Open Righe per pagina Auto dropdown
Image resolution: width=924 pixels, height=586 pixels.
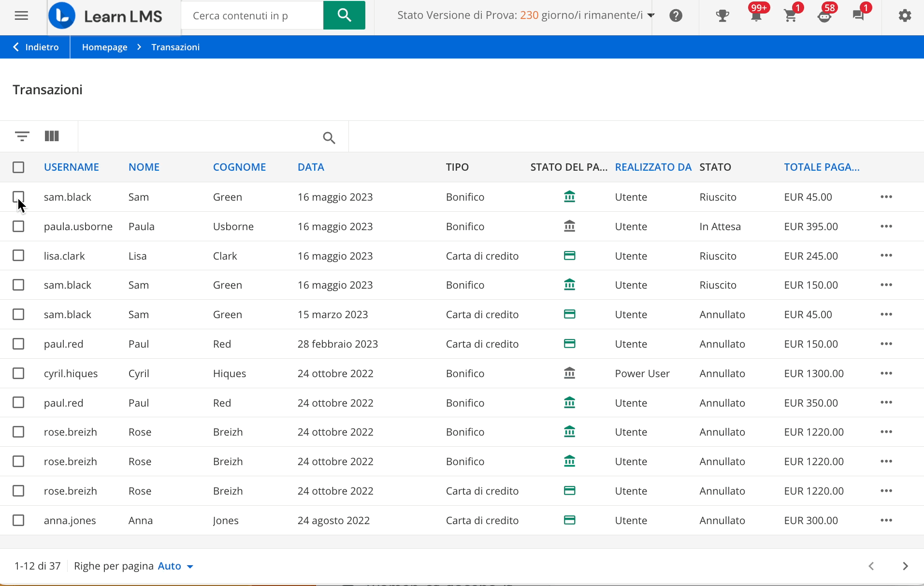click(x=176, y=566)
